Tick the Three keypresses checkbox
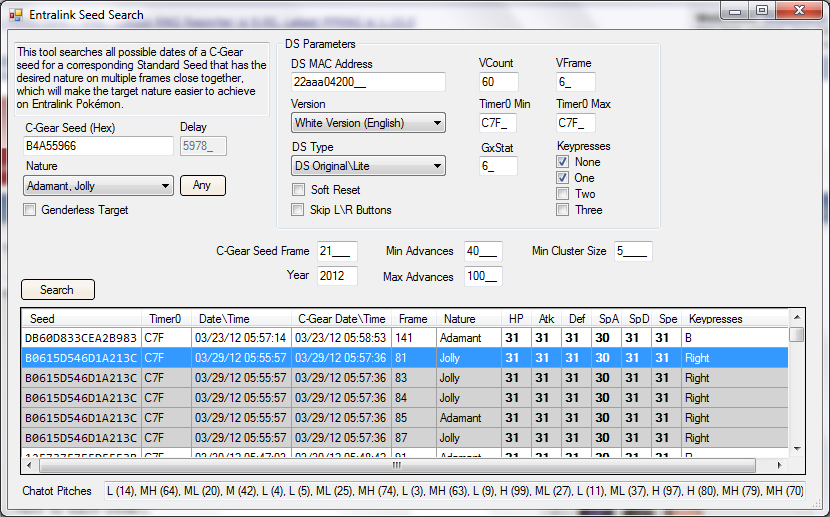Screen dimensions: 830x517 pos(563,210)
